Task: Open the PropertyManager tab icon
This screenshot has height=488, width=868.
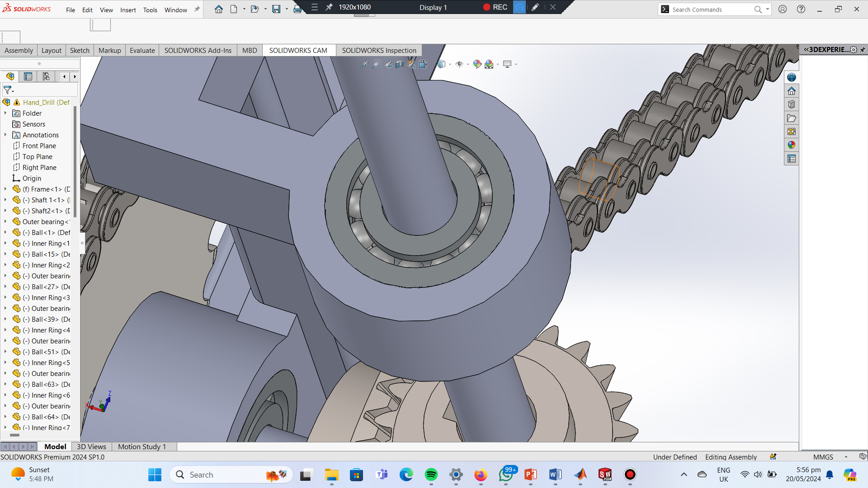Action: [28, 76]
